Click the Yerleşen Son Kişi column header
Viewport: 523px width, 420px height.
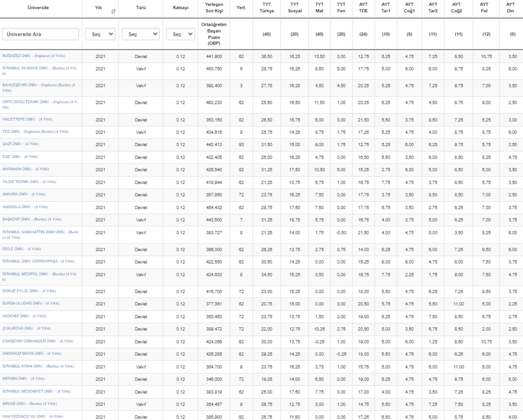click(214, 7)
